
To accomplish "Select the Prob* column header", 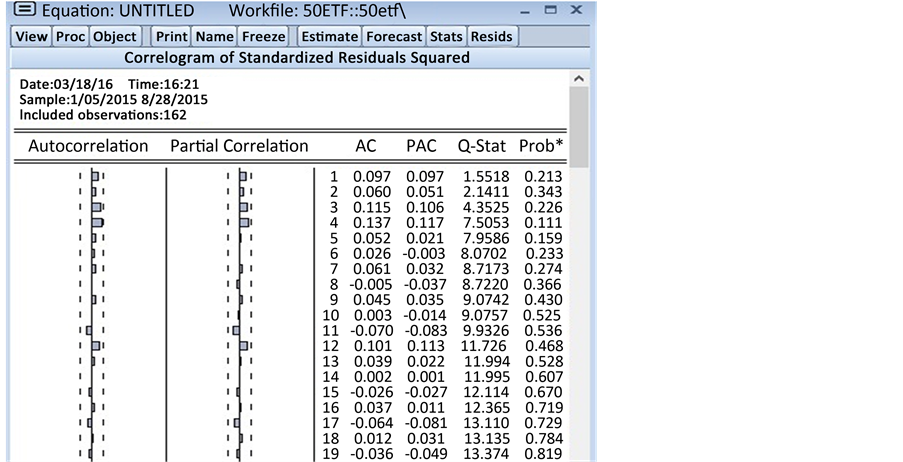I will pos(541,146).
